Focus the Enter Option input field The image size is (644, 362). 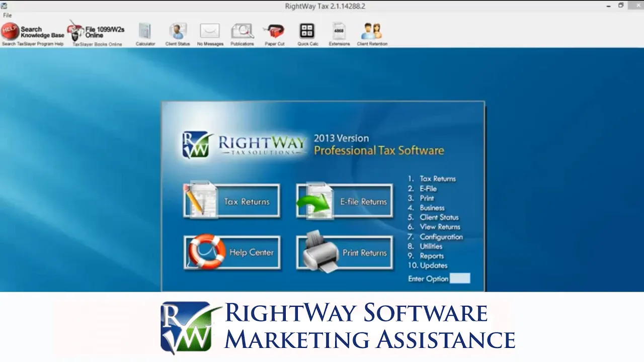460,279
